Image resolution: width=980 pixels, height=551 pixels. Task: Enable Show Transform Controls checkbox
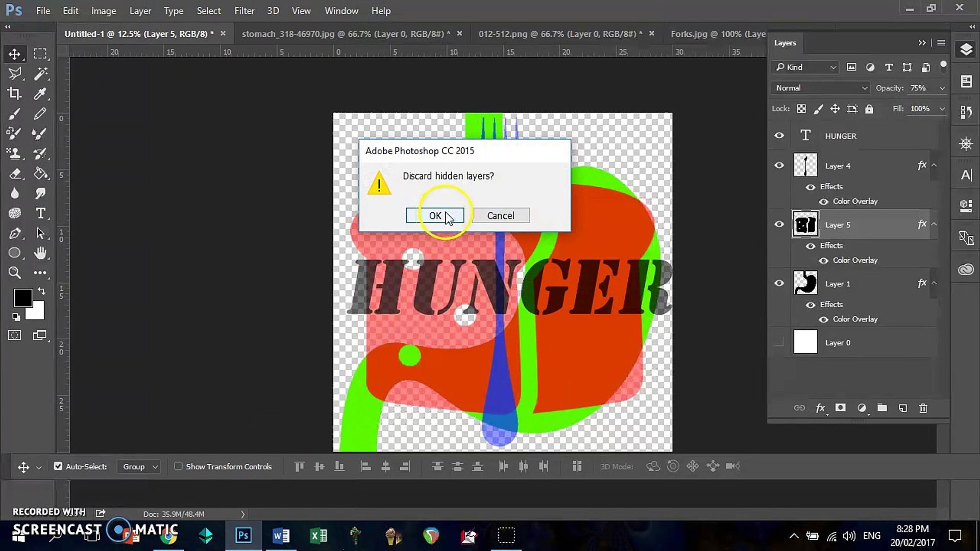(178, 466)
